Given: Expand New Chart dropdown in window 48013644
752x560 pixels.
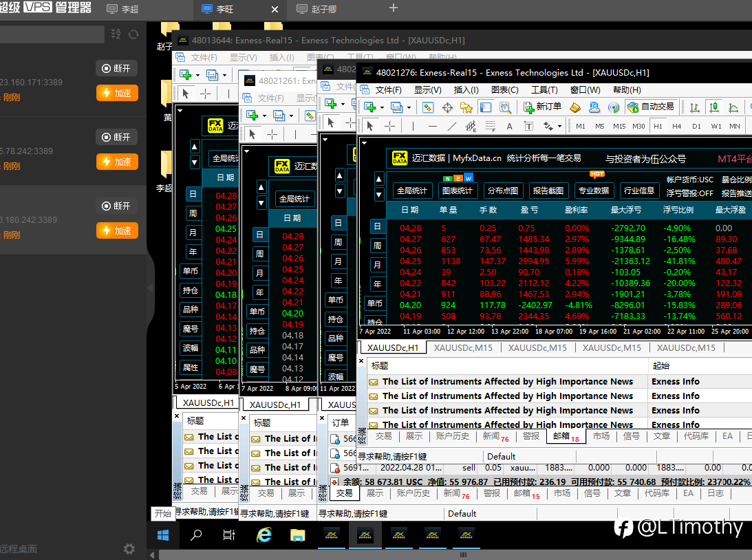Looking at the screenshot, I should (197, 75).
